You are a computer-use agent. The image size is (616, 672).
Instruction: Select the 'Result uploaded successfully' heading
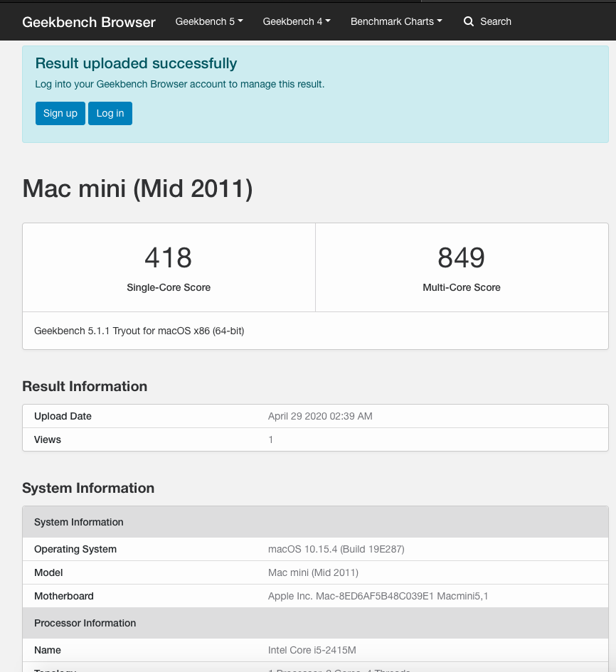click(x=136, y=63)
